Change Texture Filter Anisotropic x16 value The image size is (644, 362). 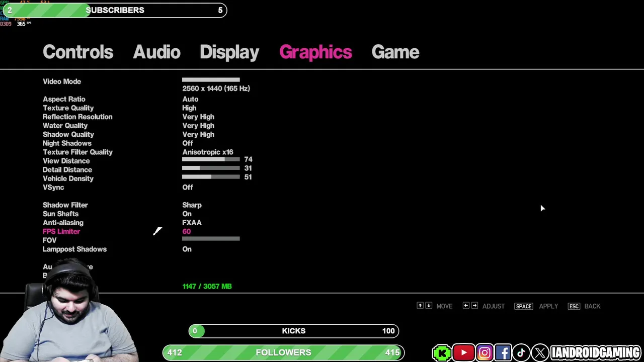208,152
